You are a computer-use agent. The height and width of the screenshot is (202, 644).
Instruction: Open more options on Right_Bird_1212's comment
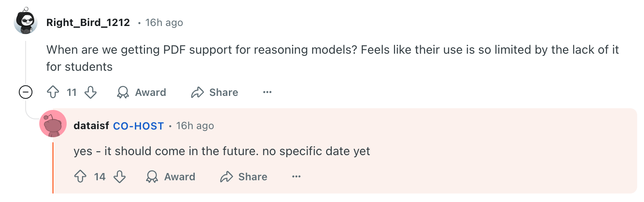pyautogui.click(x=267, y=92)
